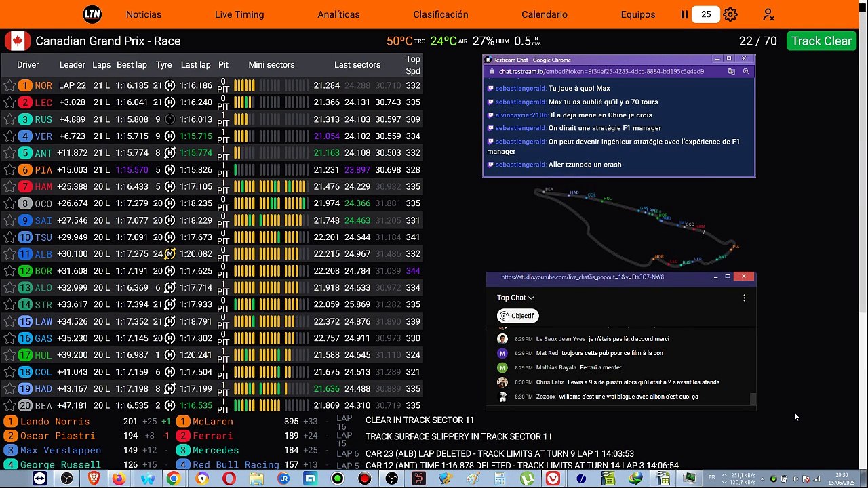This screenshot has height=488, width=868.
Task: Launch Vivaldi from the taskbar
Action: [554, 479]
